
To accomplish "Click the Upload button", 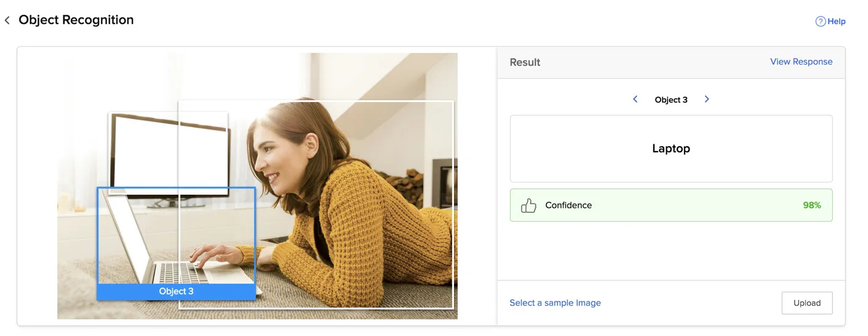I will (x=806, y=303).
